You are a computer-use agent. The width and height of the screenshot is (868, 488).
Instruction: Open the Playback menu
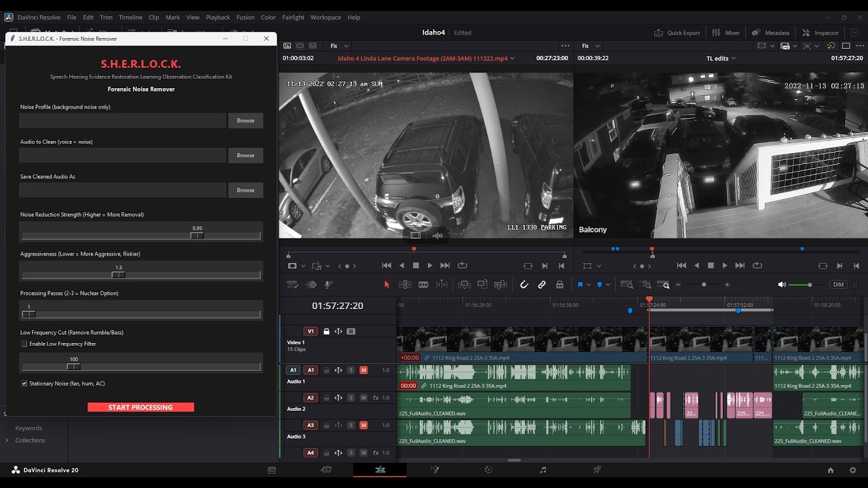(x=218, y=17)
